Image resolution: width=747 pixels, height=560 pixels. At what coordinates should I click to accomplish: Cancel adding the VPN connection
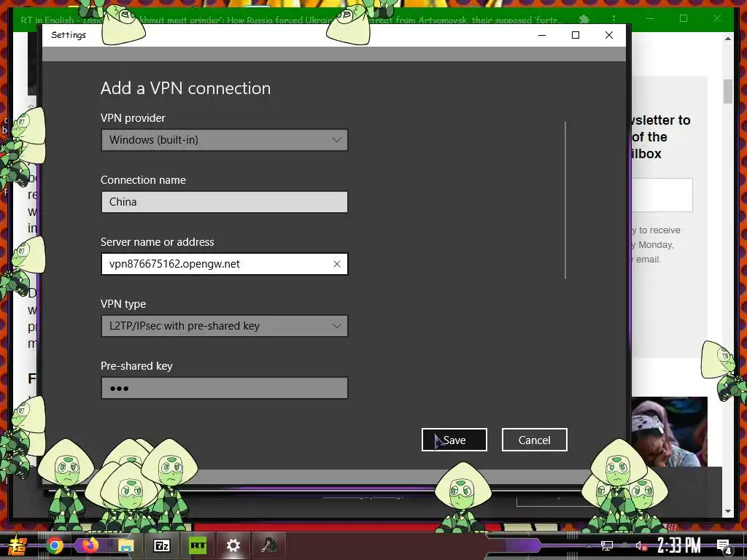click(534, 440)
